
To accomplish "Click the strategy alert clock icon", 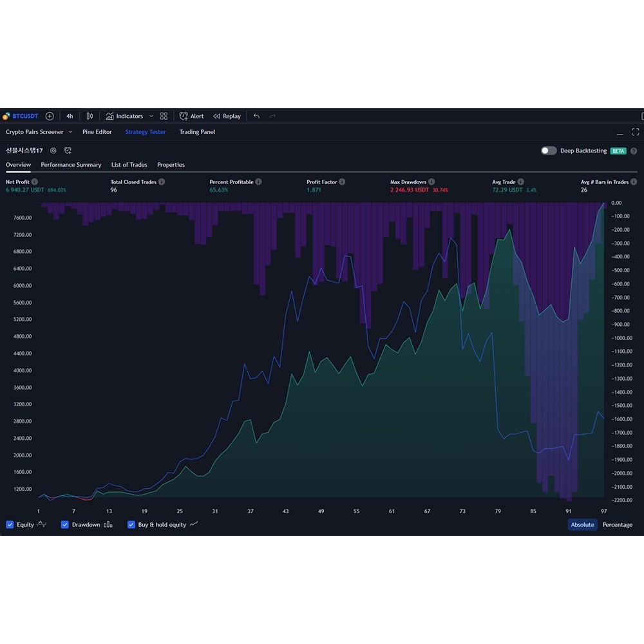I will pyautogui.click(x=68, y=150).
